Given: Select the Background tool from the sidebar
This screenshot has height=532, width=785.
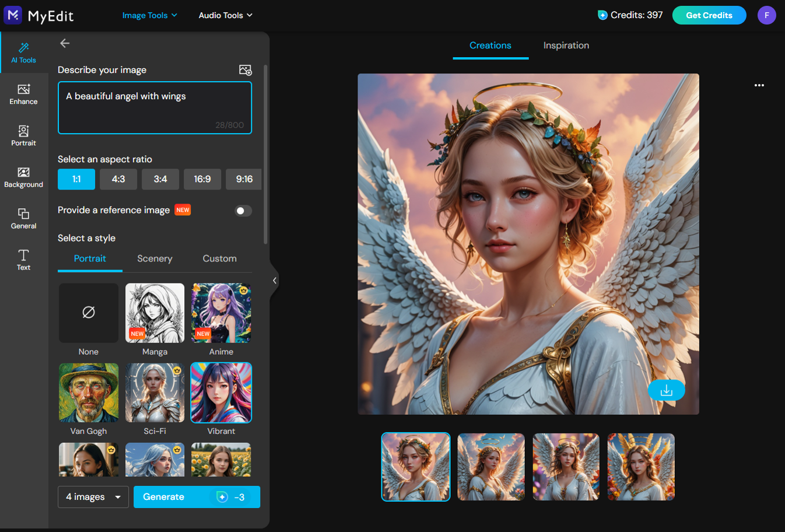Looking at the screenshot, I should coord(23,176).
